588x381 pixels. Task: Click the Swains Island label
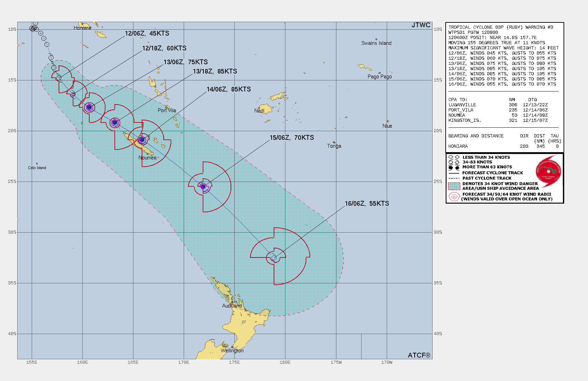click(376, 43)
